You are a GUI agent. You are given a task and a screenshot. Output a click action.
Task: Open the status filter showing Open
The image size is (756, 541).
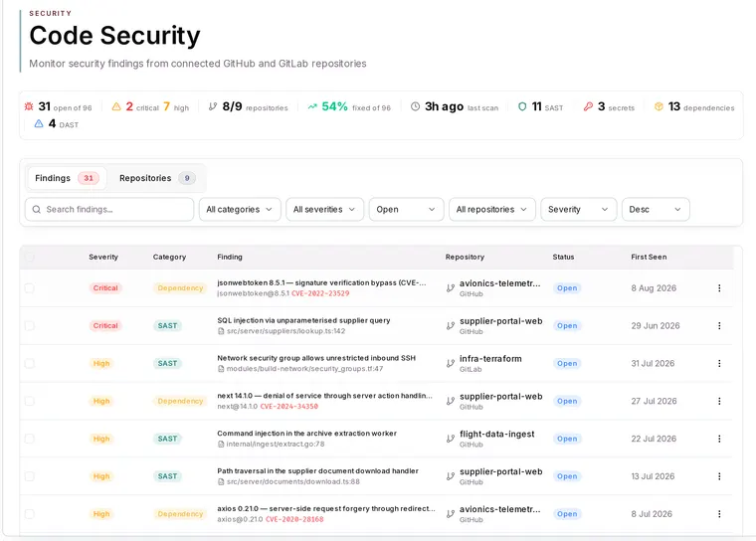click(406, 209)
